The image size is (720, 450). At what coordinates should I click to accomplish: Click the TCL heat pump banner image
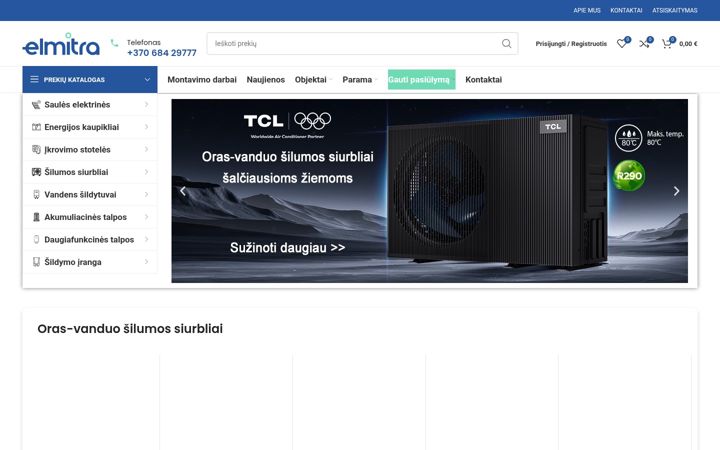(x=429, y=191)
